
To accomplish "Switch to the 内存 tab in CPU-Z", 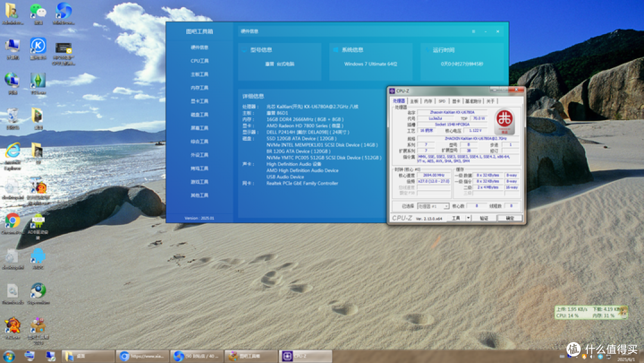I will (x=428, y=101).
